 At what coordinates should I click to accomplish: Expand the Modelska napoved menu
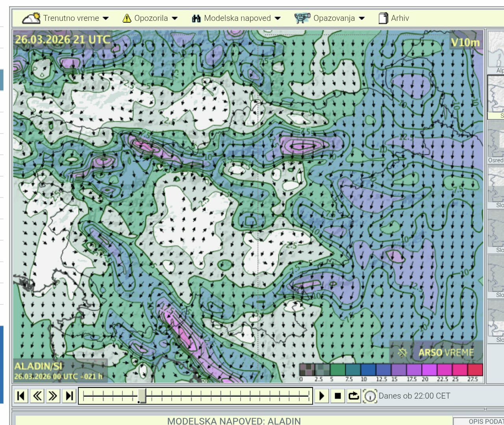click(x=236, y=18)
